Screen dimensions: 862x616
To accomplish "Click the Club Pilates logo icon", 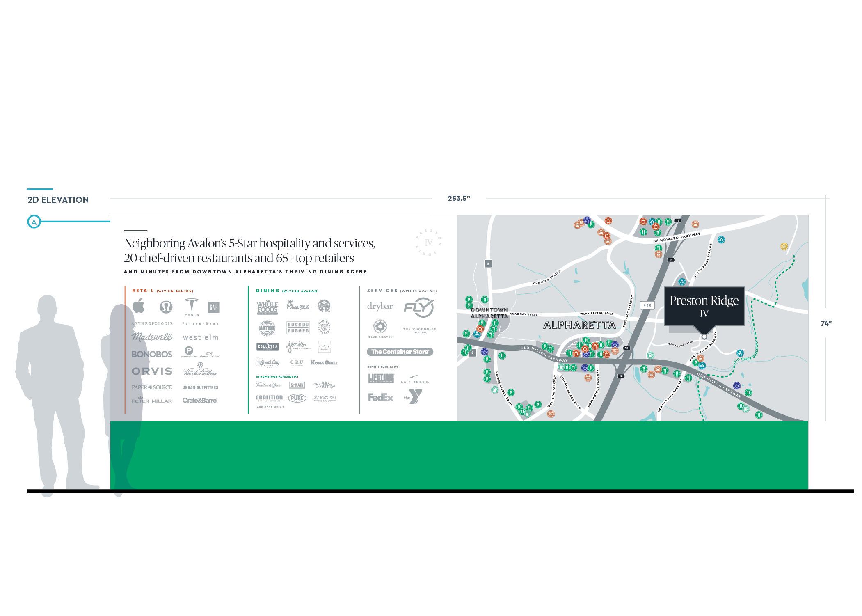I will coord(380,327).
